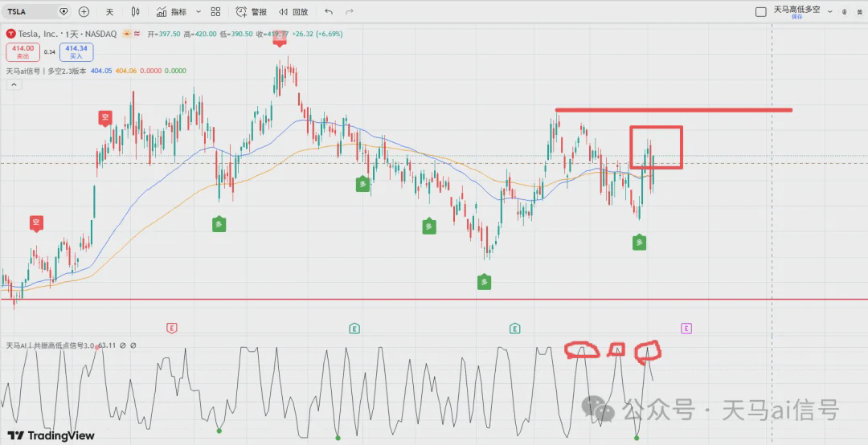Click the first ∅ icon in oscillator legend

pyautogui.click(x=123, y=345)
